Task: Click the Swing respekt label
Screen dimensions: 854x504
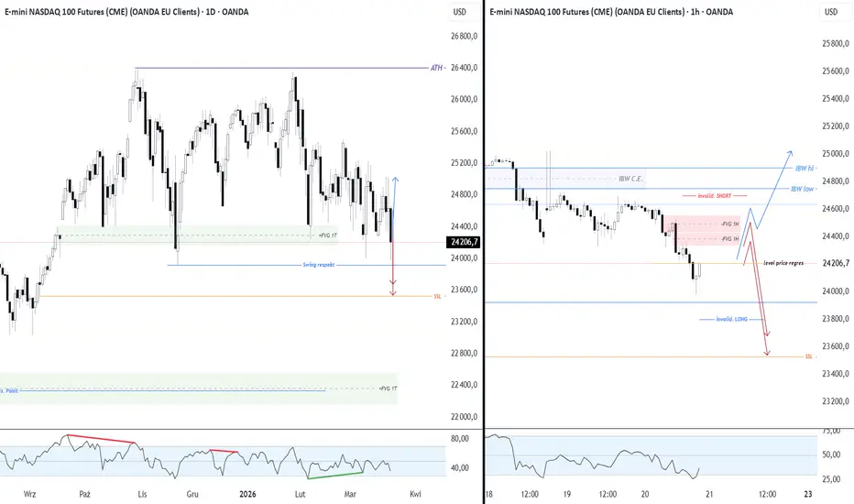Action: pyautogui.click(x=319, y=265)
